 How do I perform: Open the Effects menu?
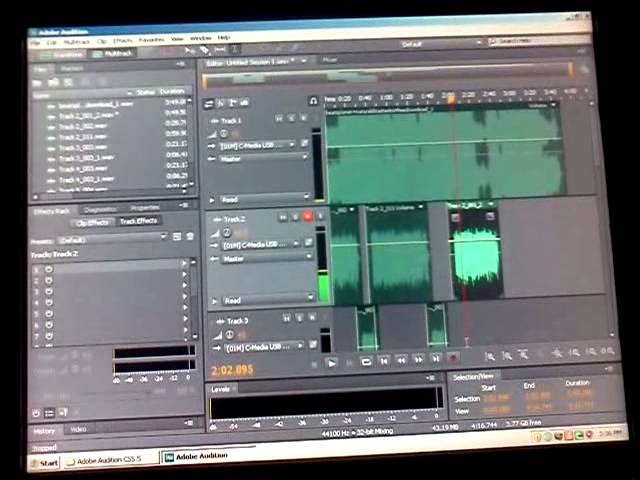(x=122, y=40)
